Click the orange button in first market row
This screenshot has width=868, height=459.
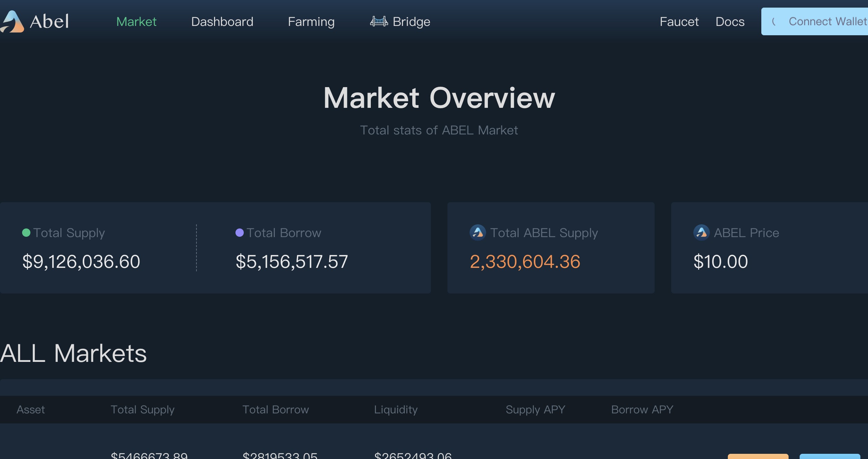[758, 456]
